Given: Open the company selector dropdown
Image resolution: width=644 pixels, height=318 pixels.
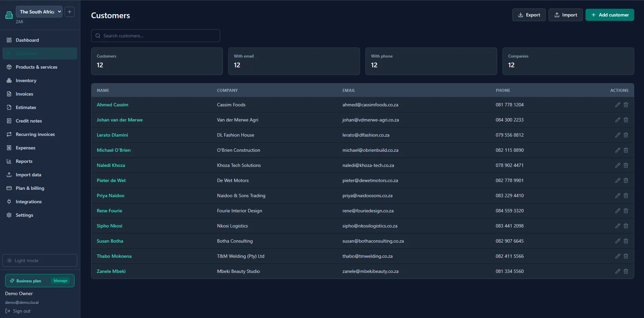Looking at the screenshot, I should (39, 12).
